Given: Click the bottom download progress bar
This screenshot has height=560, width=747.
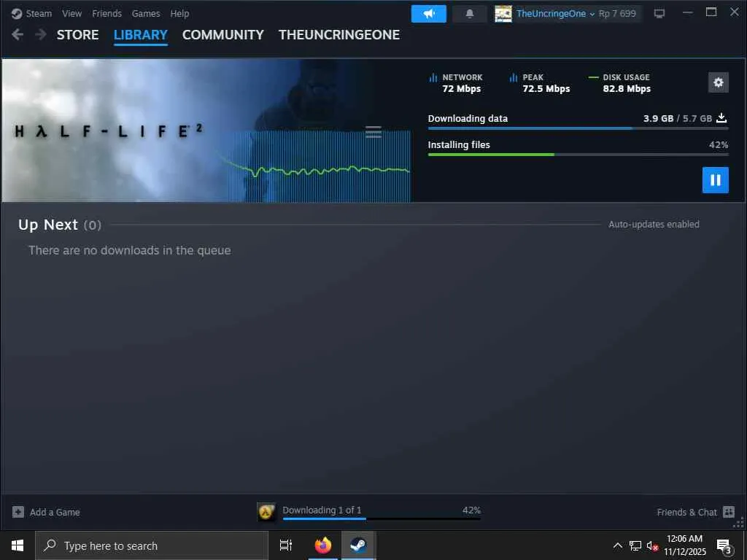Looking at the screenshot, I should [x=382, y=518].
